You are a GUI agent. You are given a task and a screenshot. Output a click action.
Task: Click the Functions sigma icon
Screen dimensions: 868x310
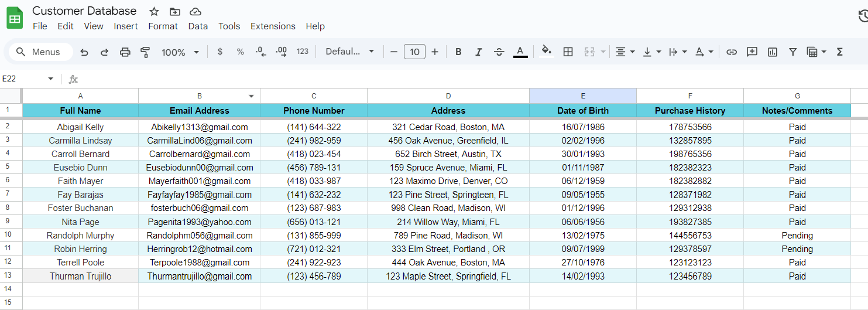click(839, 52)
